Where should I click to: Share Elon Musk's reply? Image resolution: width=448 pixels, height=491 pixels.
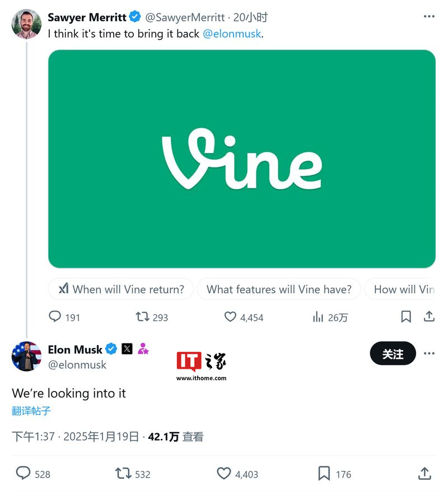[424, 473]
